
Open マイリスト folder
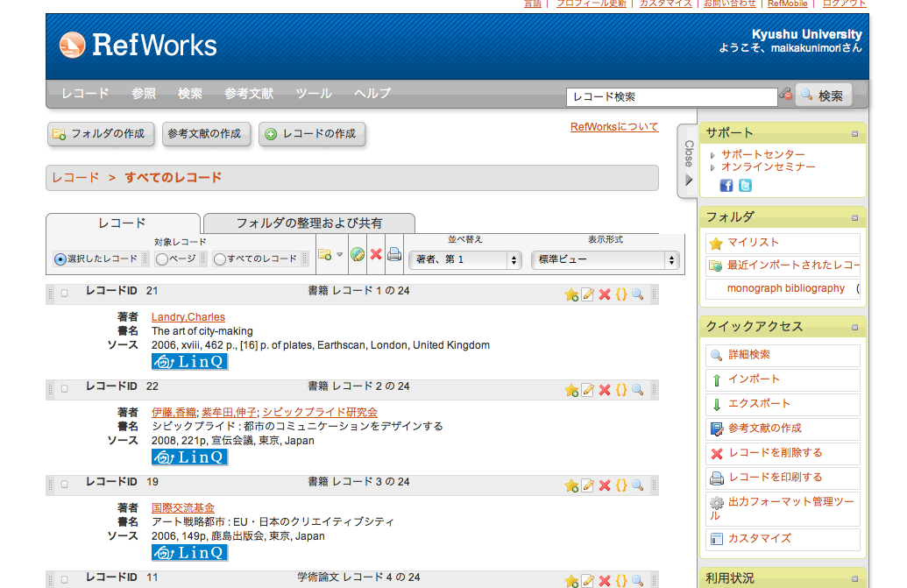[x=783, y=243]
